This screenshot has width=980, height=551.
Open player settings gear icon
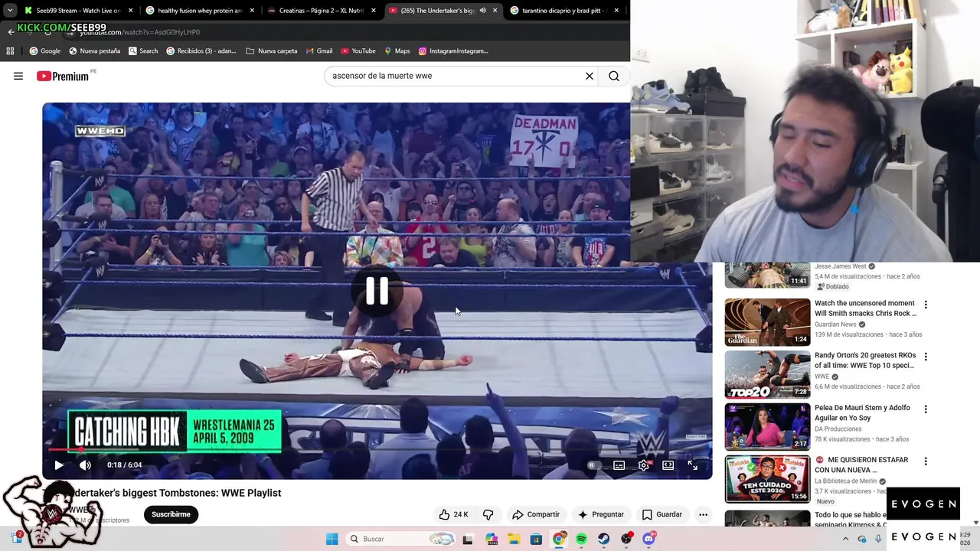pyautogui.click(x=644, y=465)
